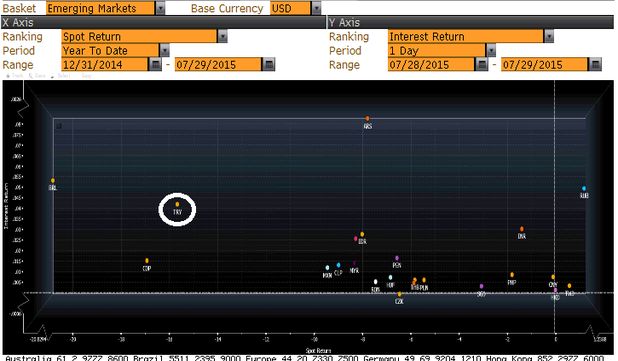618x361 pixels.
Task: Select the RUB data point on chart
Action: coord(584,188)
